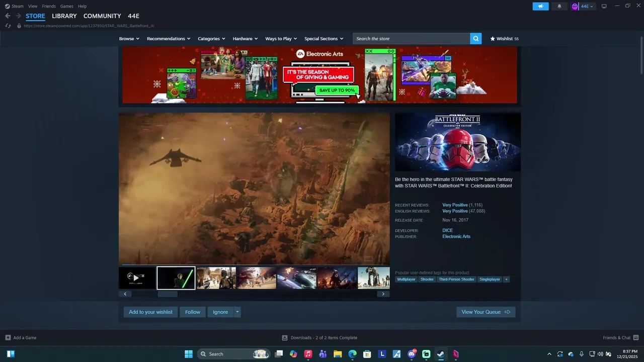Focus the Search the store field

tap(412, 39)
